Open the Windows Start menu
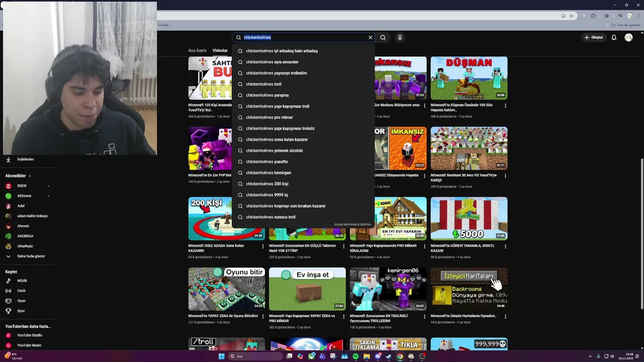Viewport: 644px width, 362px height. (221, 356)
